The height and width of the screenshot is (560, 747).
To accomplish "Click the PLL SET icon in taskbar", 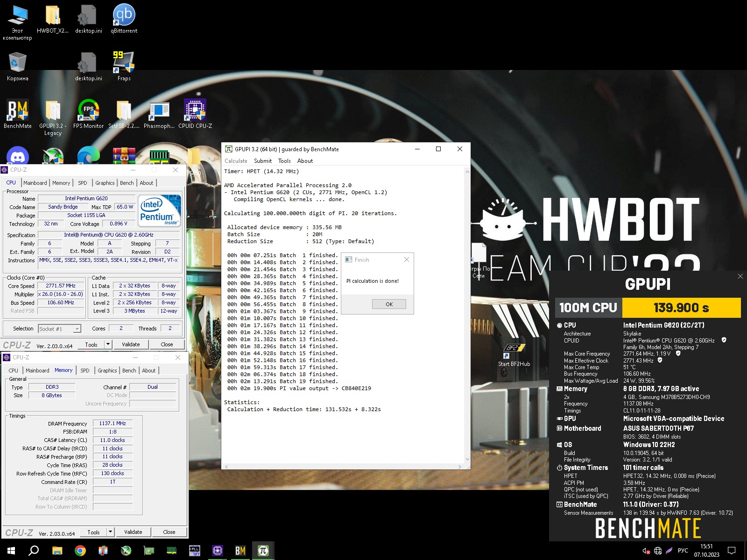I will (x=195, y=551).
